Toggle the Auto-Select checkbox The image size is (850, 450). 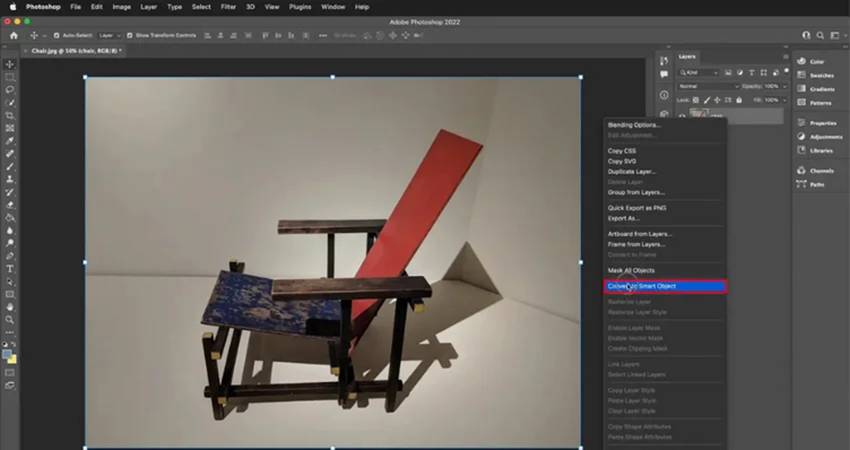[x=56, y=35]
